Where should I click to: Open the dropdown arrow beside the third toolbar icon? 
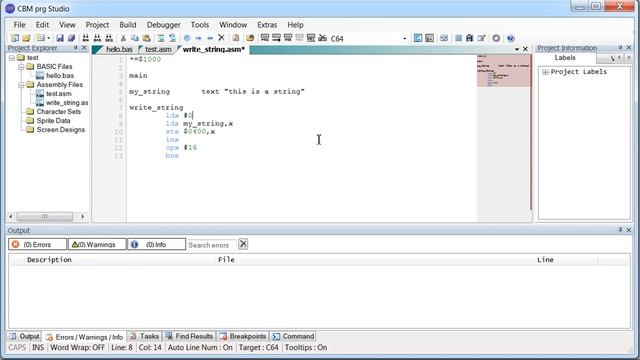(x=48, y=39)
